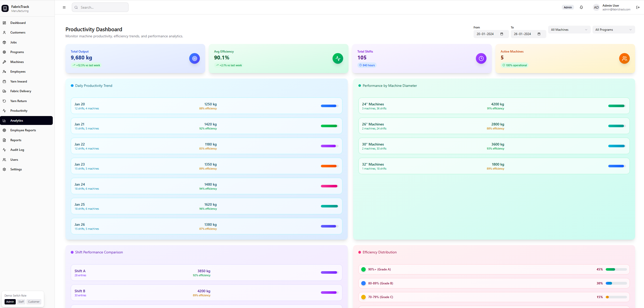This screenshot has height=308, width=644.
Task: Select the Machines sidebar icon
Action: 5,62
